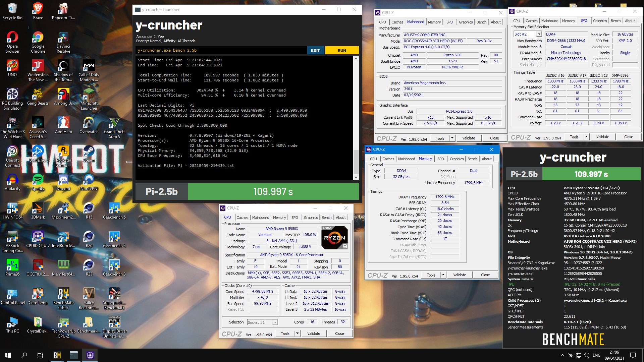Open Windows Start menu

8,355
